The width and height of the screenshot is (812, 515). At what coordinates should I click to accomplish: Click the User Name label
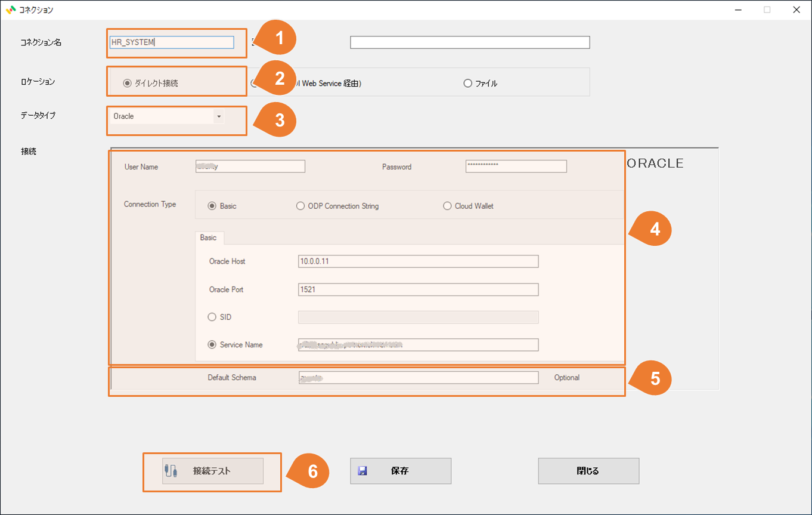tap(141, 167)
